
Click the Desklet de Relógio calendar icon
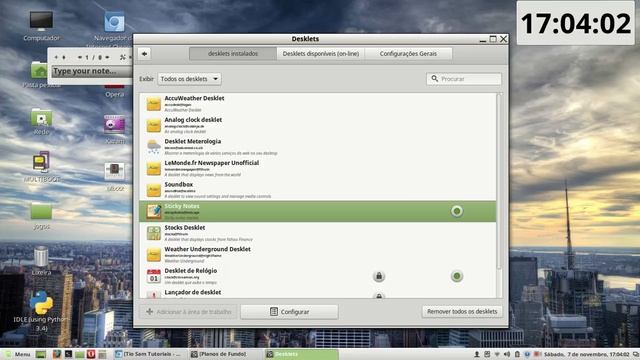pos(153,276)
